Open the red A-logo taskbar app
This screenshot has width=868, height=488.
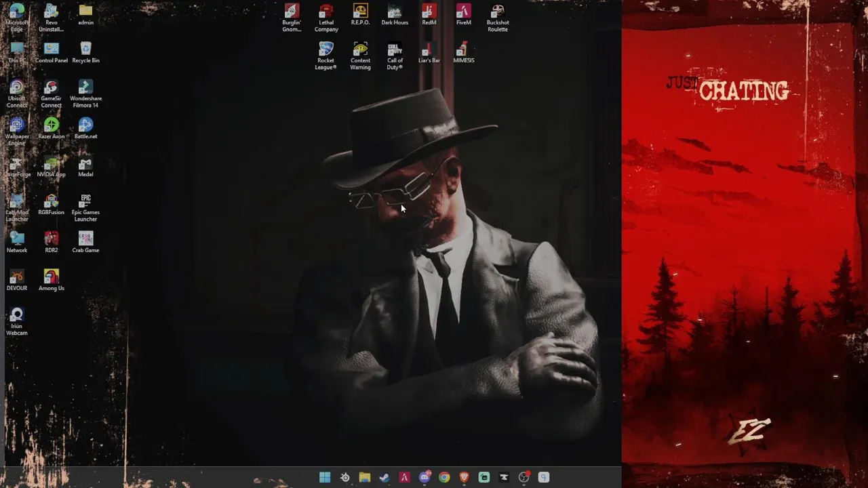[x=404, y=477]
